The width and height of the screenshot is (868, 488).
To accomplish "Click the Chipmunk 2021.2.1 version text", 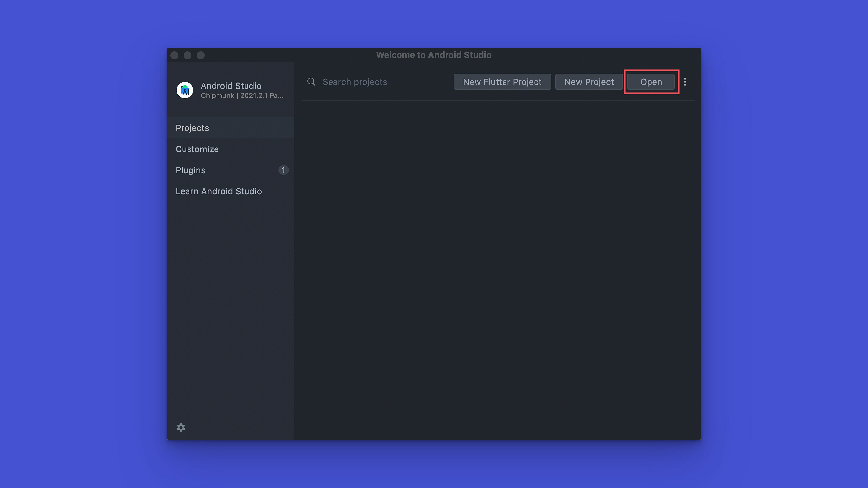I will (x=242, y=95).
